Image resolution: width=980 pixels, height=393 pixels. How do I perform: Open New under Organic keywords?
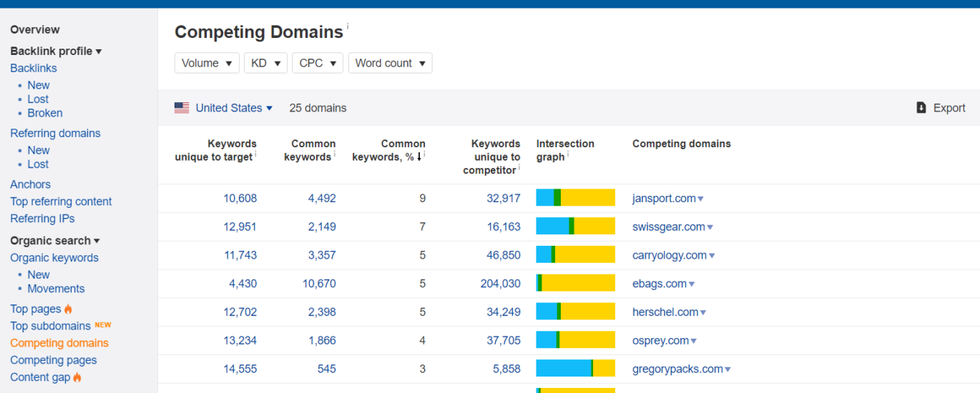[x=39, y=274]
